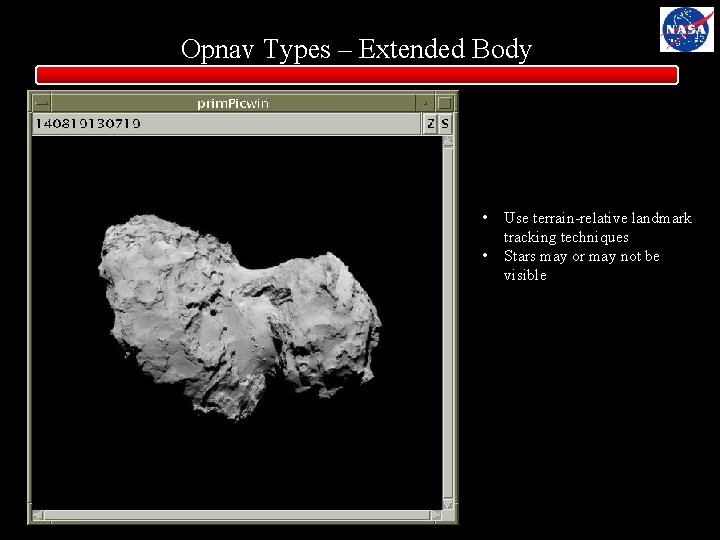Click the vertical scrollbar down arrow
Screen dimensions: 720x540
(448, 504)
